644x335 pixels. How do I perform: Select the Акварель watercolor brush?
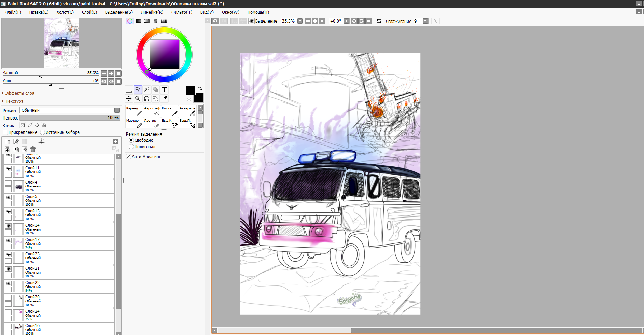(x=187, y=111)
